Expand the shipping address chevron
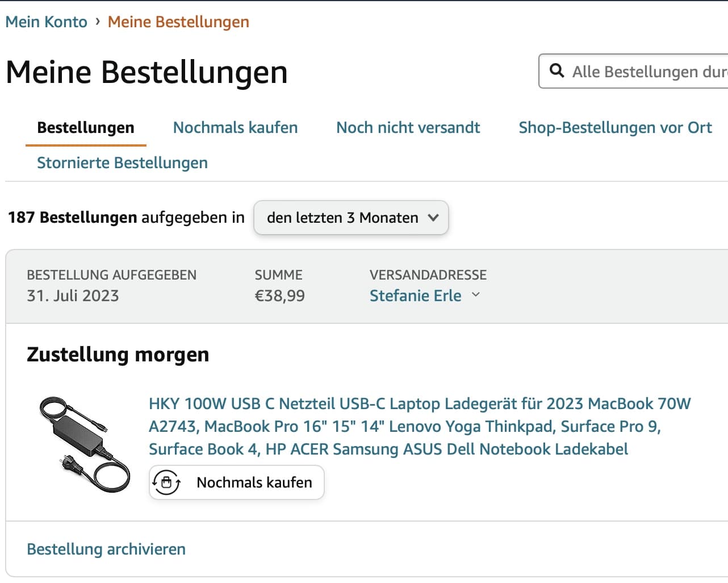The height and width of the screenshot is (583, 728). point(476,295)
